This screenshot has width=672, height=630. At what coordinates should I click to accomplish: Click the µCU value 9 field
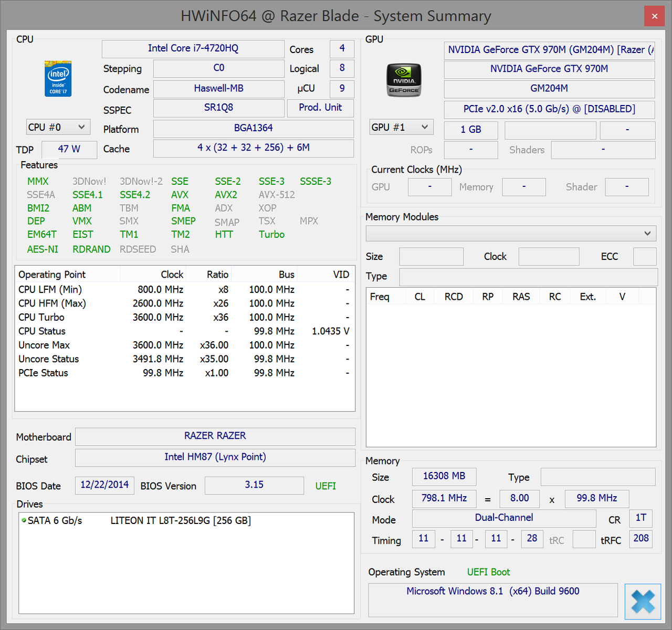pos(342,89)
